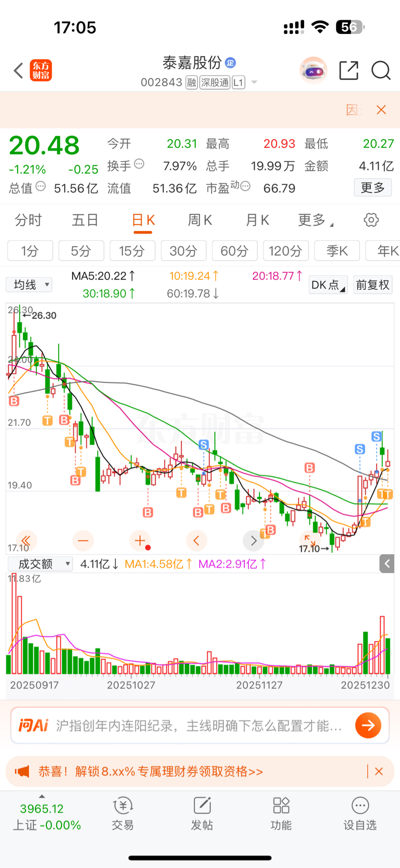Switch to the 五日 chart tab
This screenshot has height=868, width=400.
pyautogui.click(x=85, y=220)
